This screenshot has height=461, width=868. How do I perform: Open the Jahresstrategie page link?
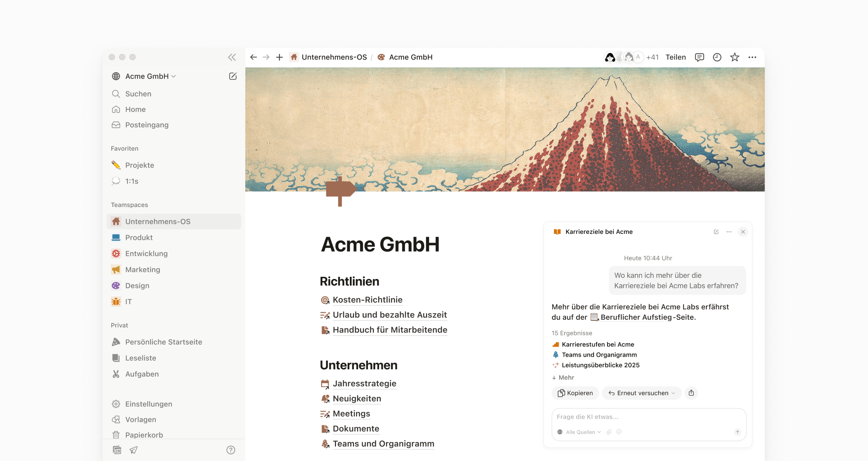click(364, 383)
